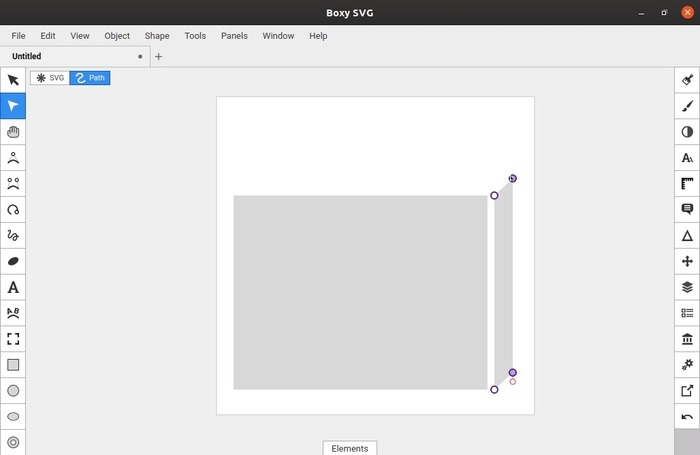This screenshot has height=455, width=700.
Task: Close the Boxy SVG window
Action: coord(688,13)
